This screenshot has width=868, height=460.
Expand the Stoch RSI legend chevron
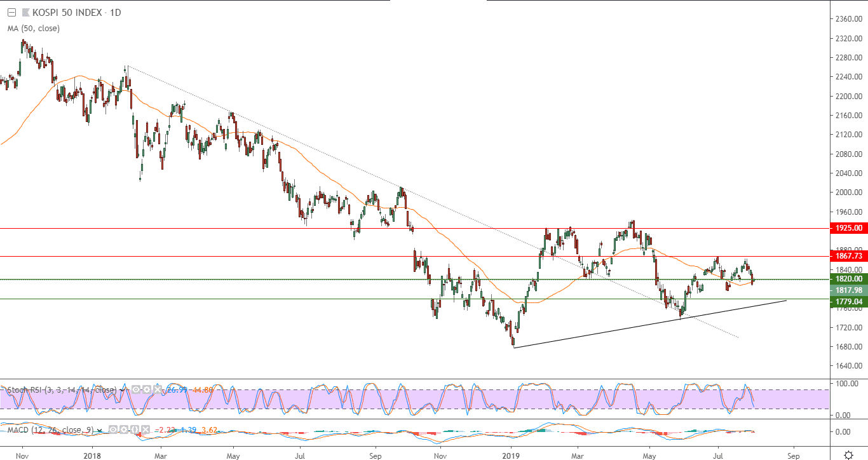pos(122,390)
